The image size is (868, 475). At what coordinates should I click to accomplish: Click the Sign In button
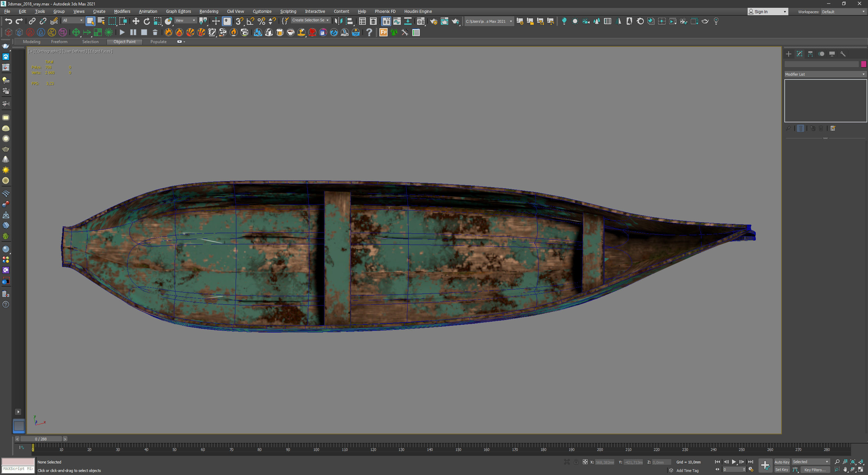767,12
